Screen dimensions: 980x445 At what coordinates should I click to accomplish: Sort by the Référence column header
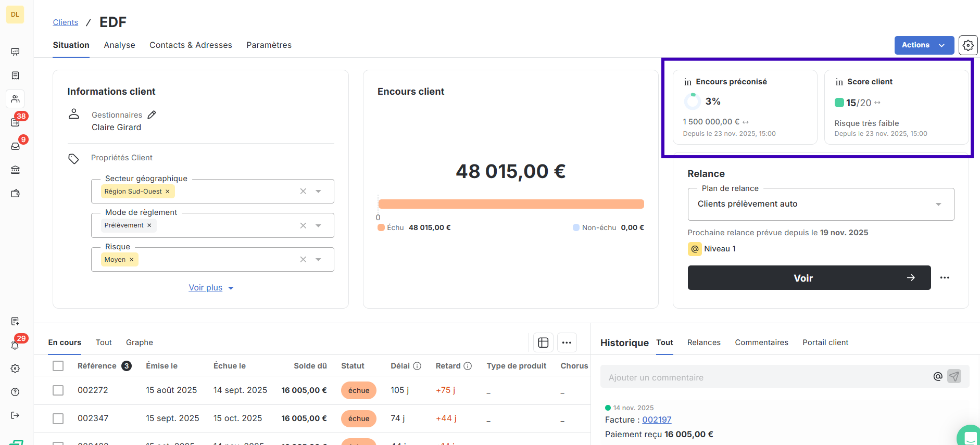click(97, 366)
